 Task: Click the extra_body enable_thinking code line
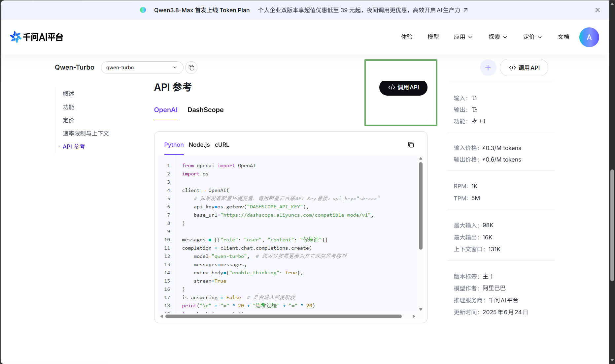coord(248,273)
